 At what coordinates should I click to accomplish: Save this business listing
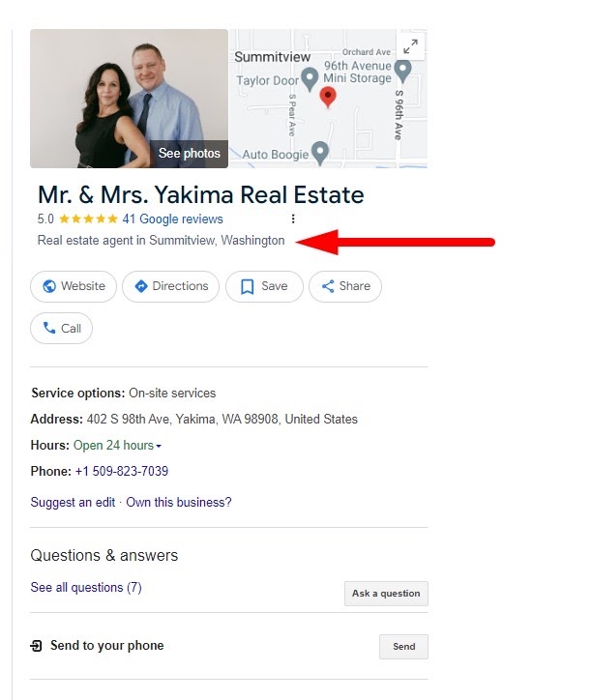click(x=264, y=286)
